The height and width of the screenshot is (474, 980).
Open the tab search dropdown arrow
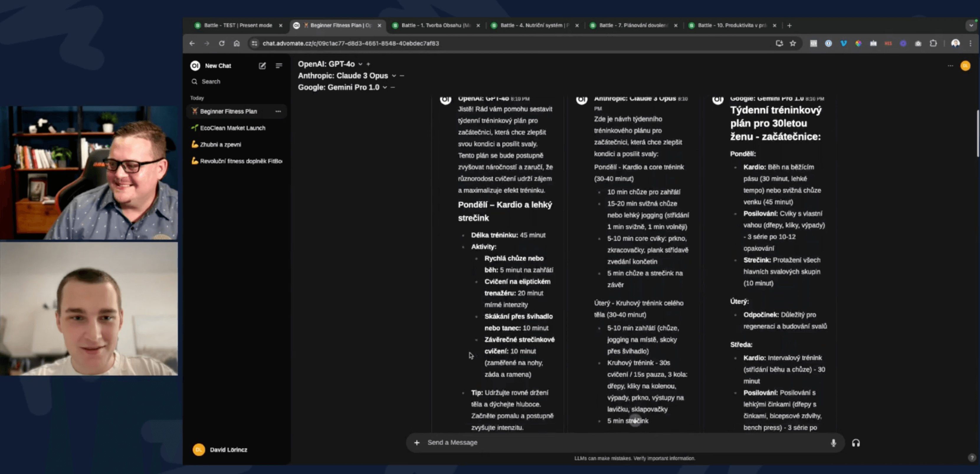coord(971,25)
